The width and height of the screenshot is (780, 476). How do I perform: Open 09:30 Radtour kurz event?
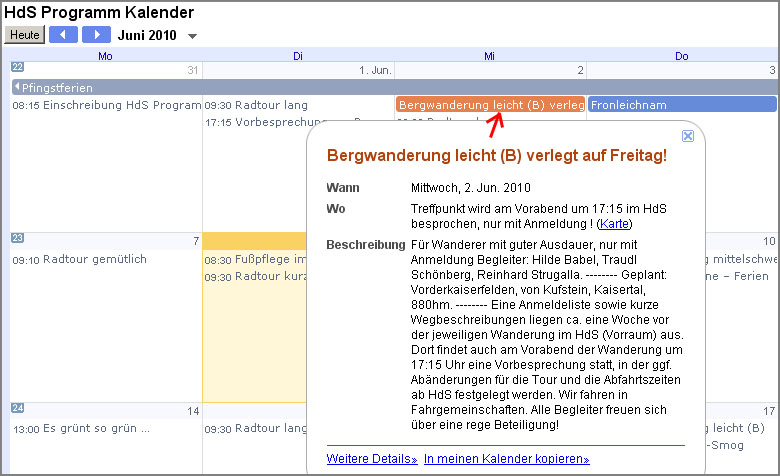(x=255, y=276)
